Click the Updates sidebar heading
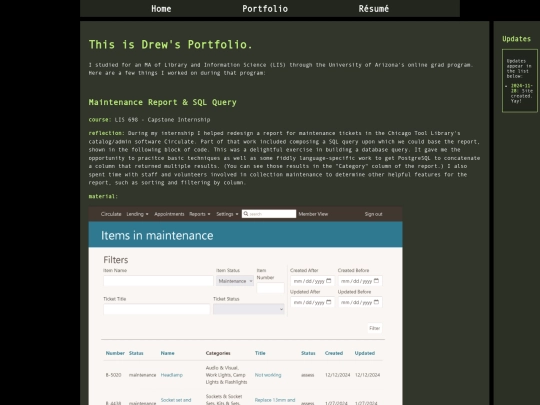Image resolution: width=540 pixels, height=405 pixels. pos(516,39)
